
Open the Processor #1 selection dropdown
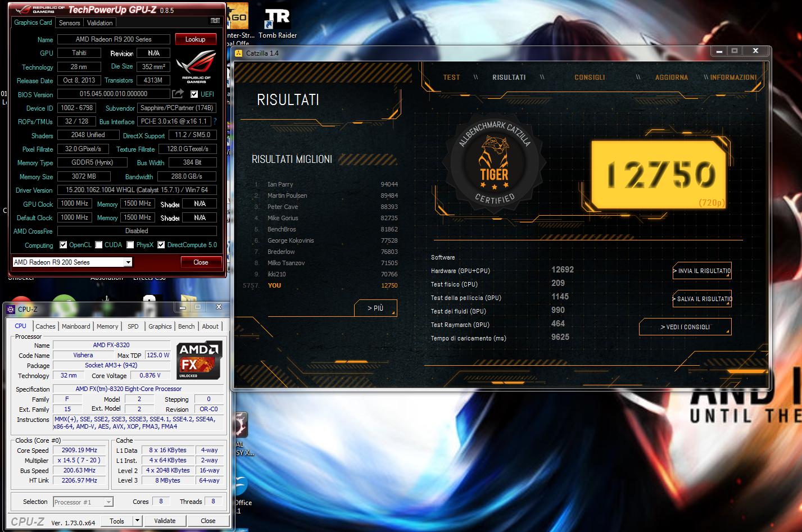[x=108, y=502]
